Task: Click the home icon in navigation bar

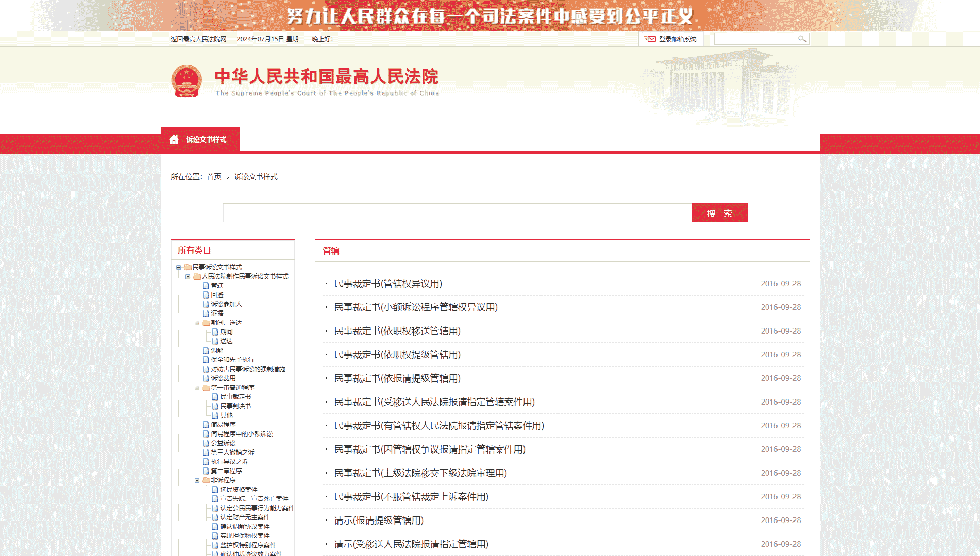Action: click(174, 140)
